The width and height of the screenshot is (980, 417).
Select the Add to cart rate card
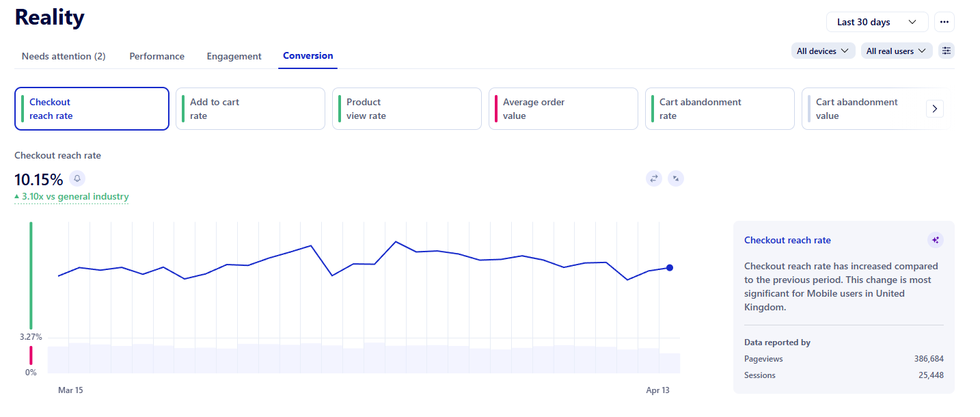click(250, 109)
